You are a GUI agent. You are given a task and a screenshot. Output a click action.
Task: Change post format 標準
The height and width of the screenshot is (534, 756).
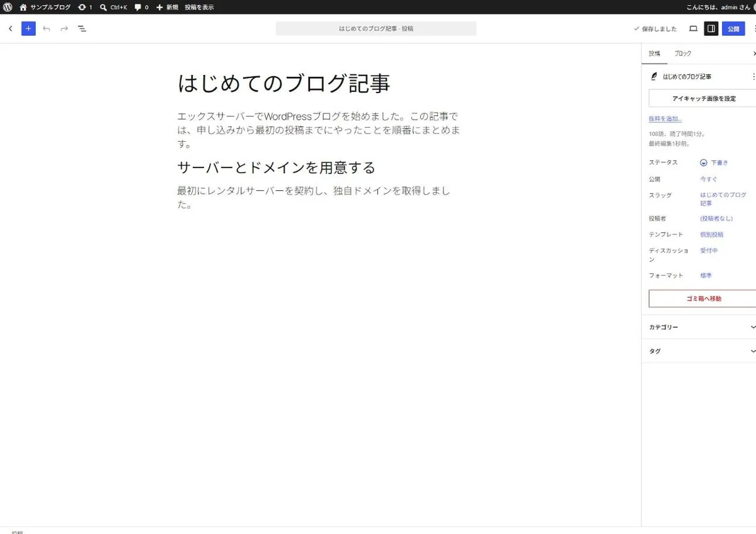pyautogui.click(x=706, y=276)
